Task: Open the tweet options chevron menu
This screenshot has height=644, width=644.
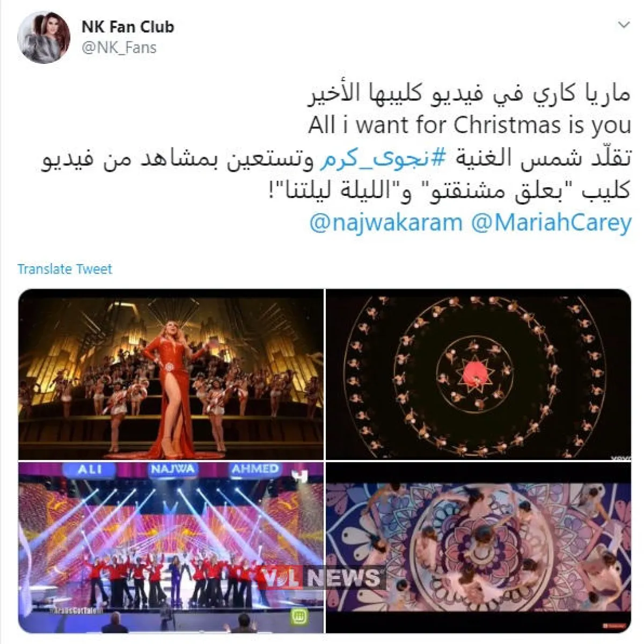Action: tap(623, 25)
